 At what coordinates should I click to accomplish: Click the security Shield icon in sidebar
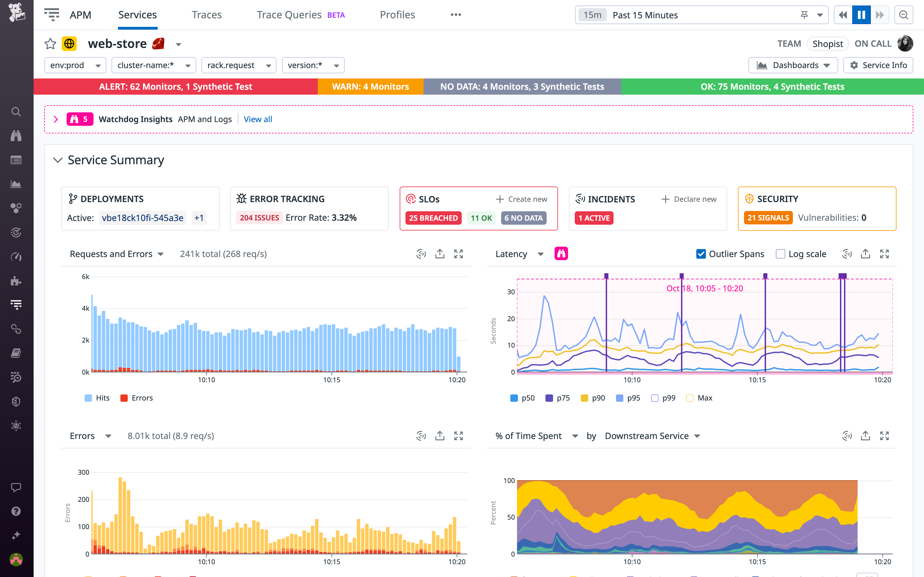pos(16,401)
